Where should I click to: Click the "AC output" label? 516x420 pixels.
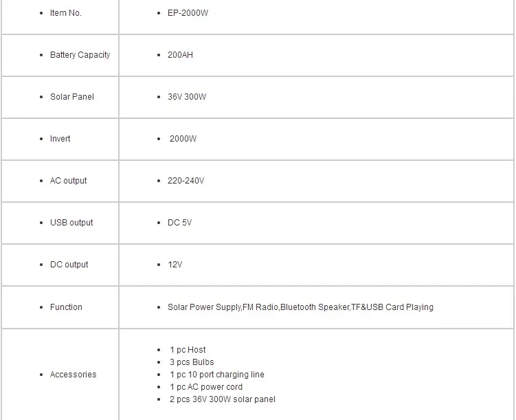tap(69, 181)
